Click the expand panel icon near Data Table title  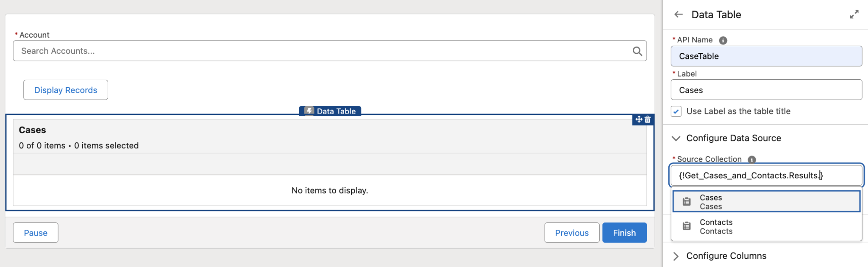854,14
